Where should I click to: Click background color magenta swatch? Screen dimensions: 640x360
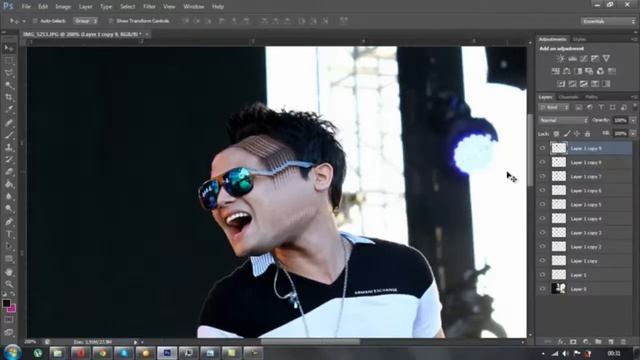pyautogui.click(x=12, y=308)
